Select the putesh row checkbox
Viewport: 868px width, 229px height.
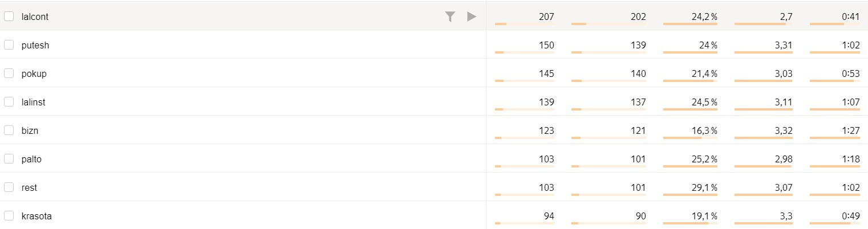point(9,45)
